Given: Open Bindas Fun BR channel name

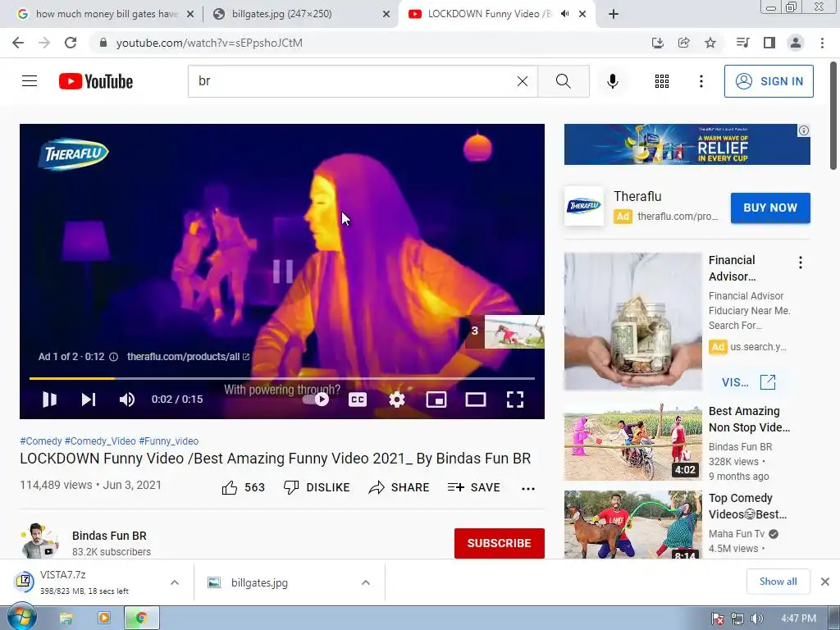Looking at the screenshot, I should click(x=109, y=536).
